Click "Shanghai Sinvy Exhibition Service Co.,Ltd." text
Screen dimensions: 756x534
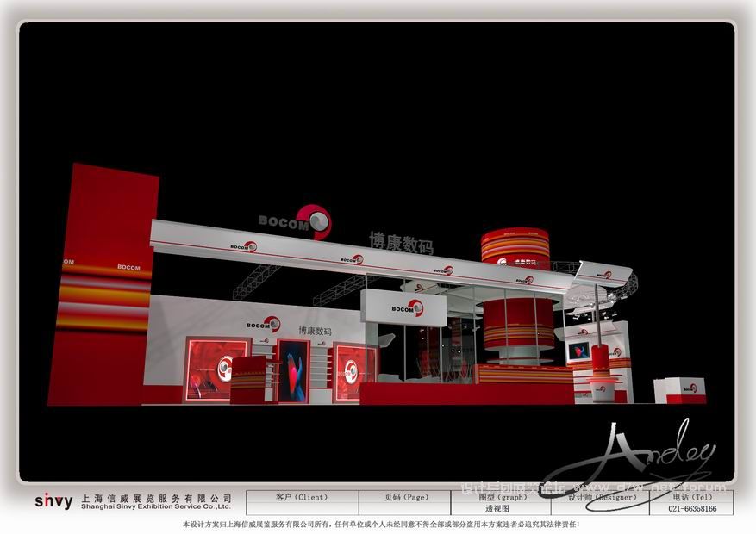point(156,506)
